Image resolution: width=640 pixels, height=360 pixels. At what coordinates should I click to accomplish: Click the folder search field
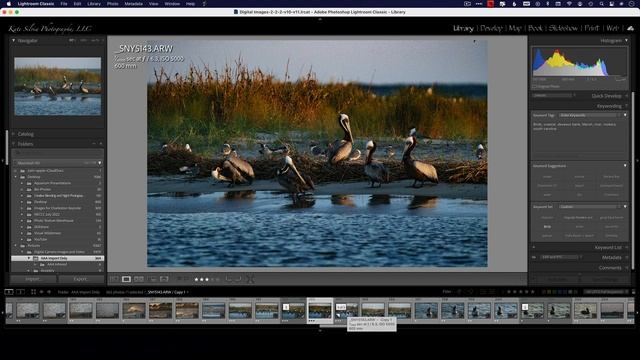pos(58,153)
